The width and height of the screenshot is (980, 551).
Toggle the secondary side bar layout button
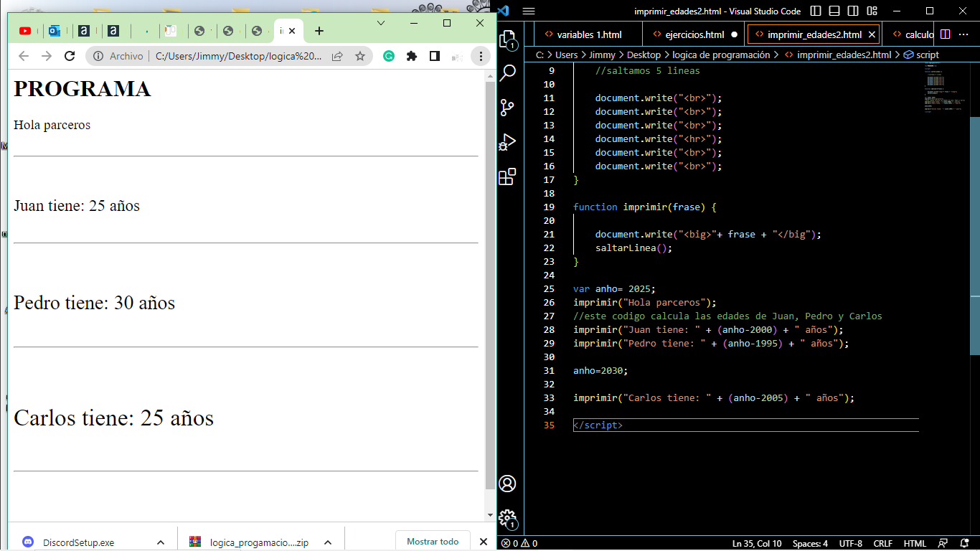click(853, 11)
